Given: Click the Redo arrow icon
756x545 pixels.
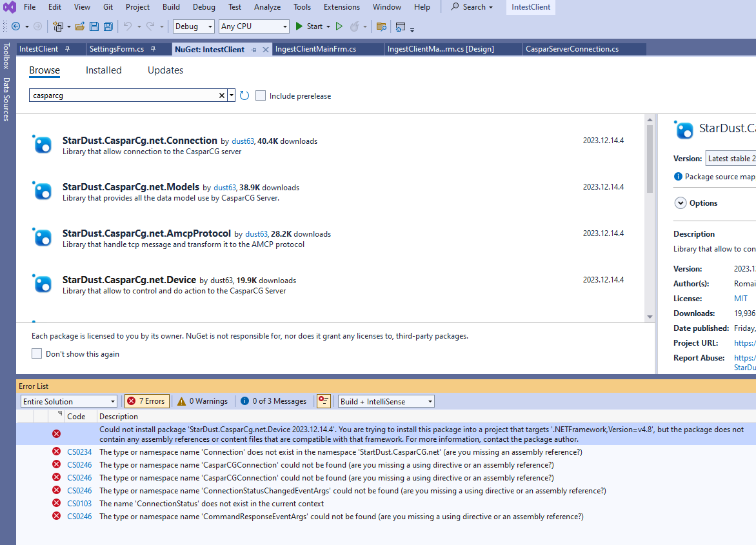Looking at the screenshot, I should coord(150,26).
